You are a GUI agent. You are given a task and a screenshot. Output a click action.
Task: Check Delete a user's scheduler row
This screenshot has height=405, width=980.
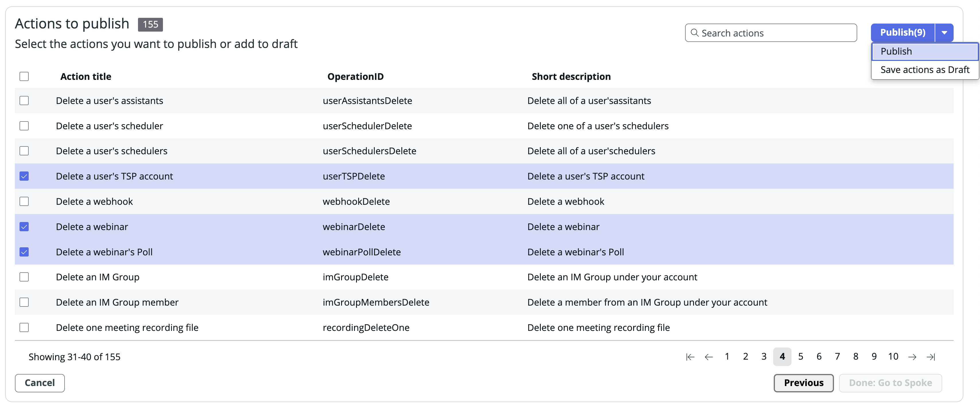[x=24, y=126]
